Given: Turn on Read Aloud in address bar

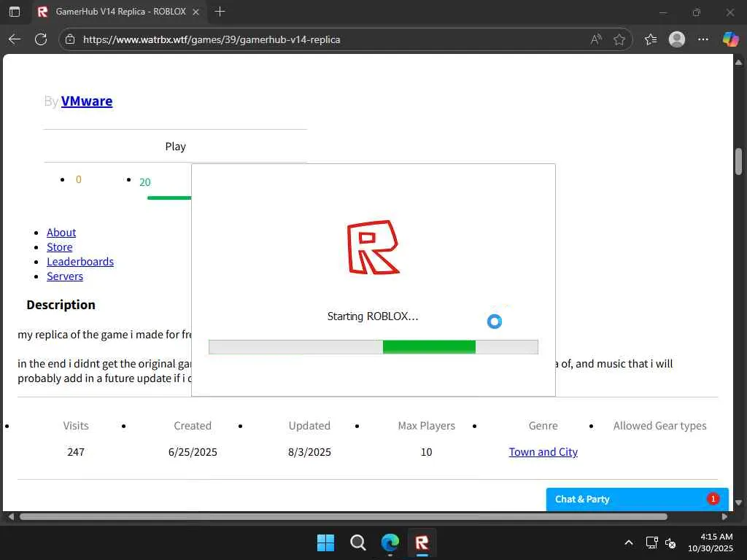Looking at the screenshot, I should point(595,39).
